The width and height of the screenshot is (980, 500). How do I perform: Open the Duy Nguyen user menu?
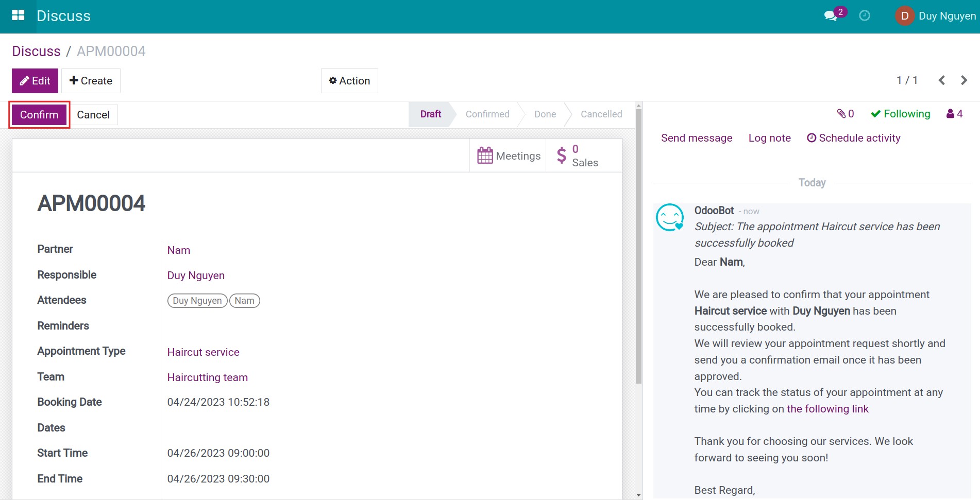[x=936, y=16]
